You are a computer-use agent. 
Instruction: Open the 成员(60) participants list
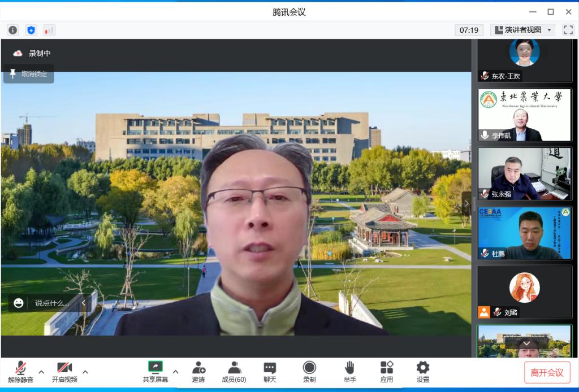pos(233,371)
